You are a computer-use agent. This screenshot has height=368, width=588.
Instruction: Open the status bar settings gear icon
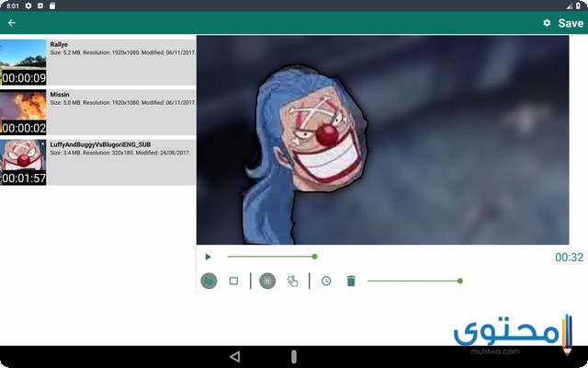click(x=28, y=6)
